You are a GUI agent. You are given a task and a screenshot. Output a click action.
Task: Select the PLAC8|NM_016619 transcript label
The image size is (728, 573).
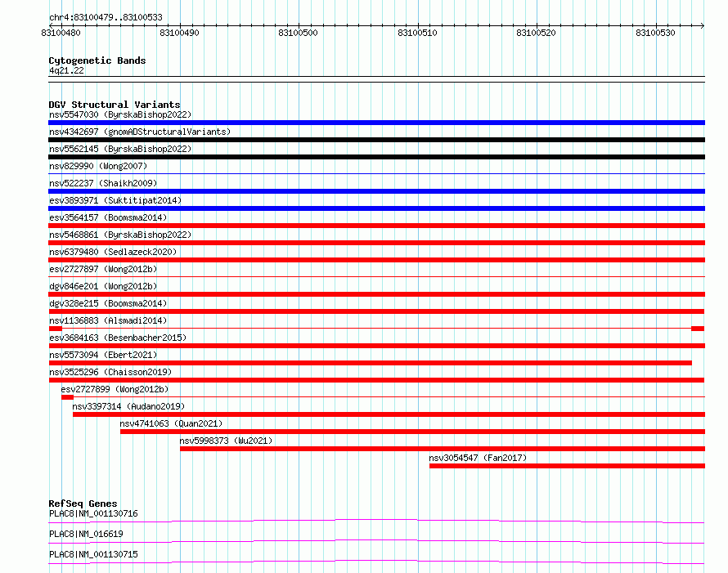click(86, 534)
